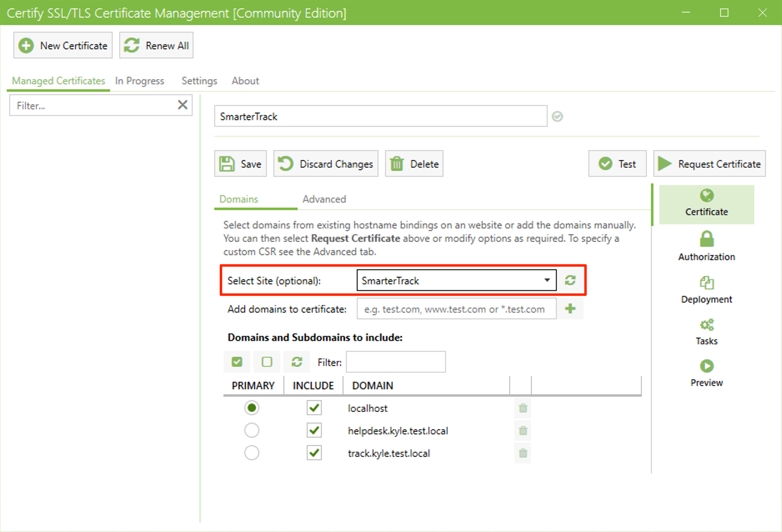Deselect all domains with empty-box icon
Viewport: 782px width, 532px height.
[267, 361]
